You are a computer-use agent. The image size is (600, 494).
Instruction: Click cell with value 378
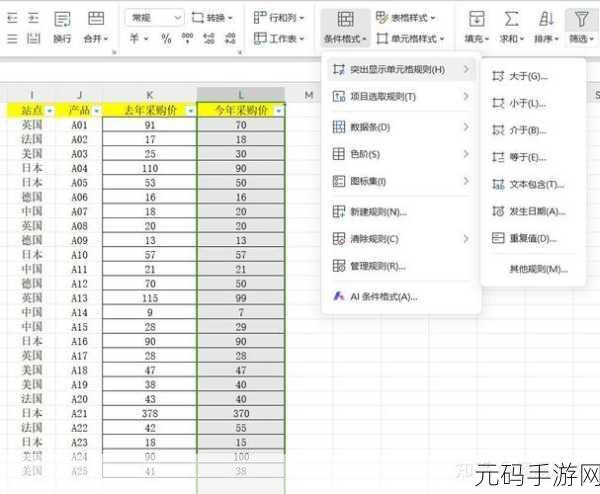click(150, 414)
